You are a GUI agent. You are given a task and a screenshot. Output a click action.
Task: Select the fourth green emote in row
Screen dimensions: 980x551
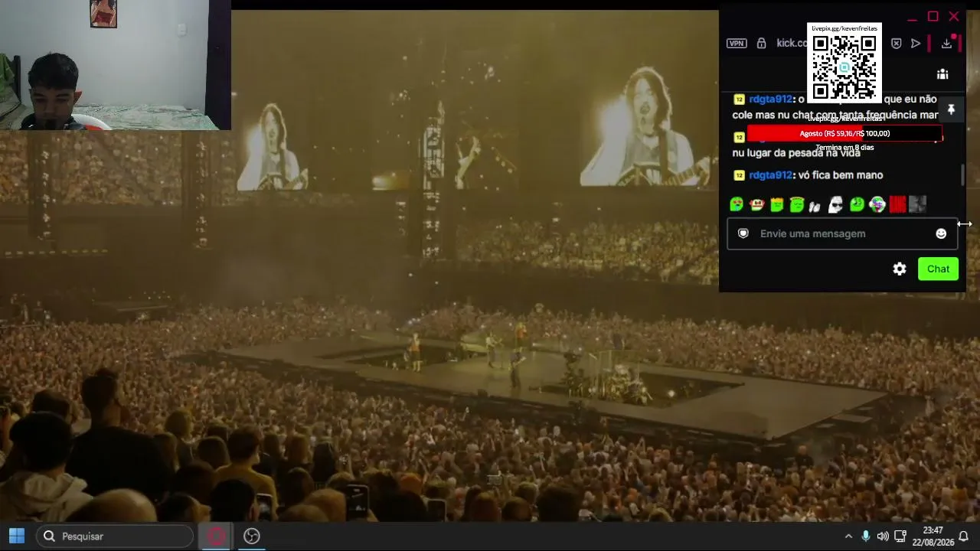(797, 204)
